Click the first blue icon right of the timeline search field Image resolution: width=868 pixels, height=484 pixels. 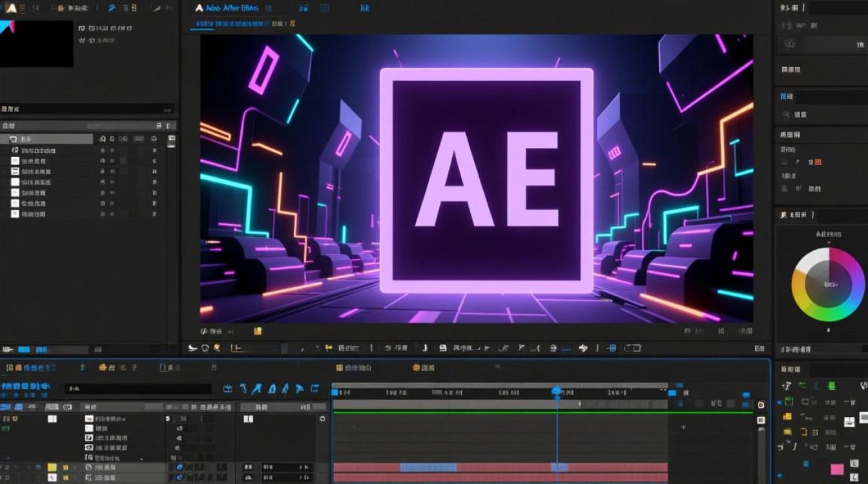coord(227,388)
